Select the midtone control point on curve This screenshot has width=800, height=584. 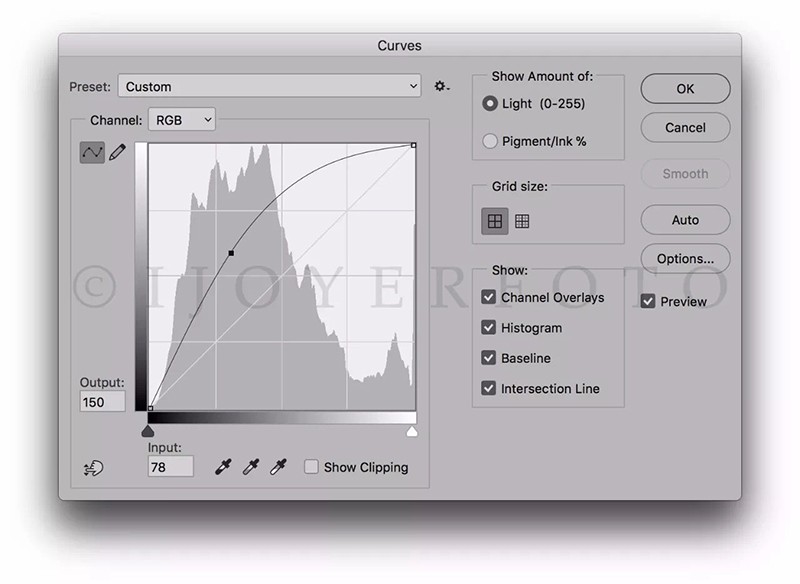pos(231,253)
